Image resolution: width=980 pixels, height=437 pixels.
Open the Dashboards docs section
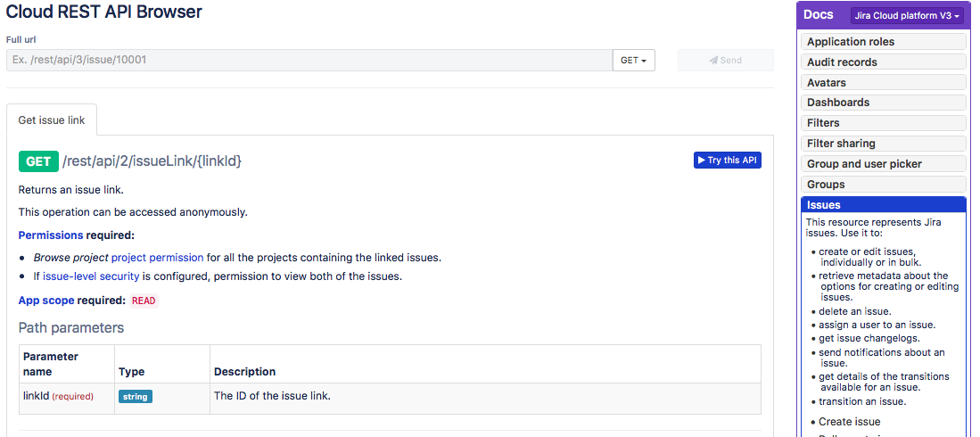click(883, 103)
